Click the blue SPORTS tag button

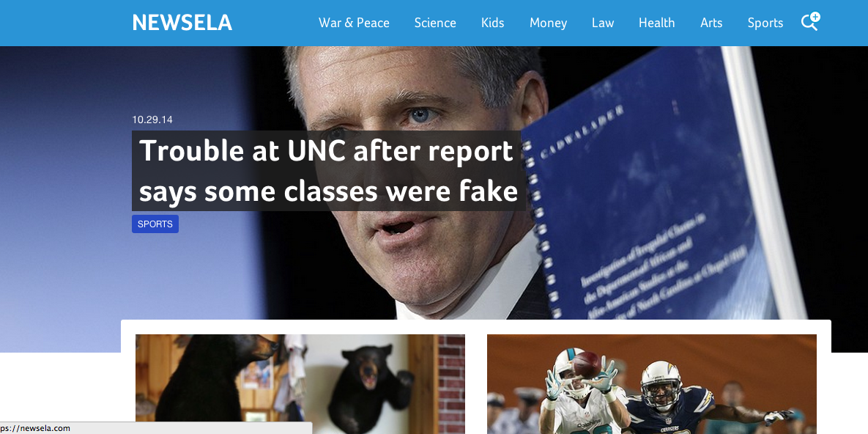tap(155, 224)
